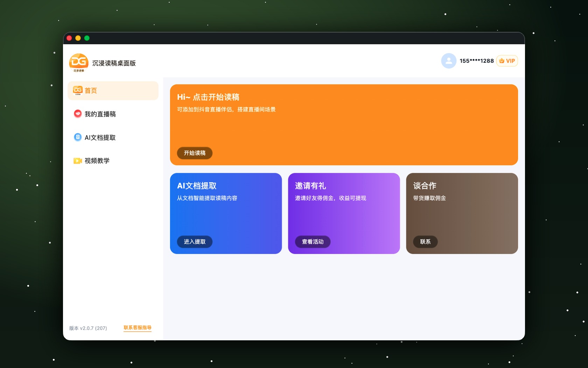588x368 pixels.
Task: Maximize window with the green button
Action: click(87, 38)
